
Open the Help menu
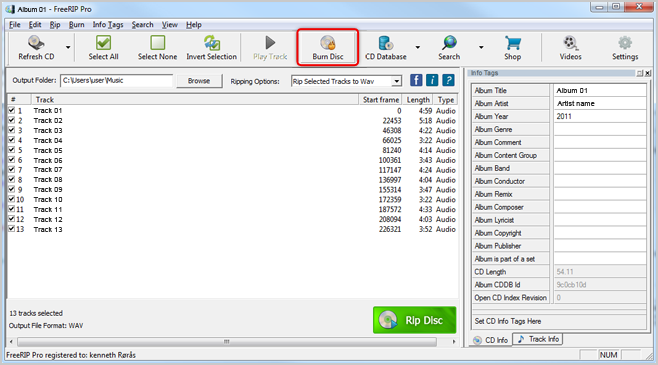point(193,25)
